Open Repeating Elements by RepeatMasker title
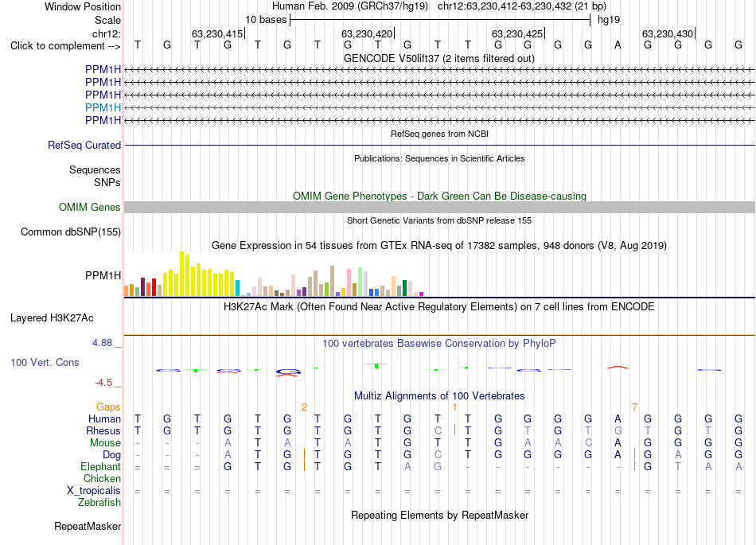 [x=439, y=515]
